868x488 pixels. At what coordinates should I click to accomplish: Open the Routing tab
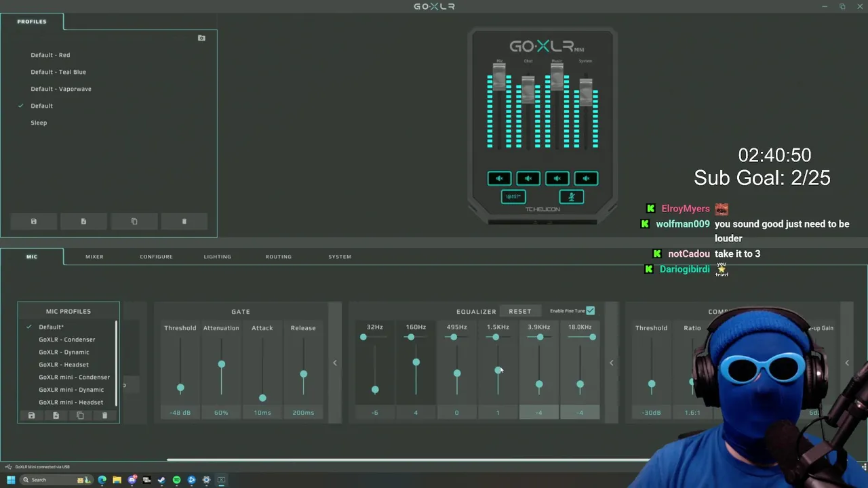click(x=278, y=257)
